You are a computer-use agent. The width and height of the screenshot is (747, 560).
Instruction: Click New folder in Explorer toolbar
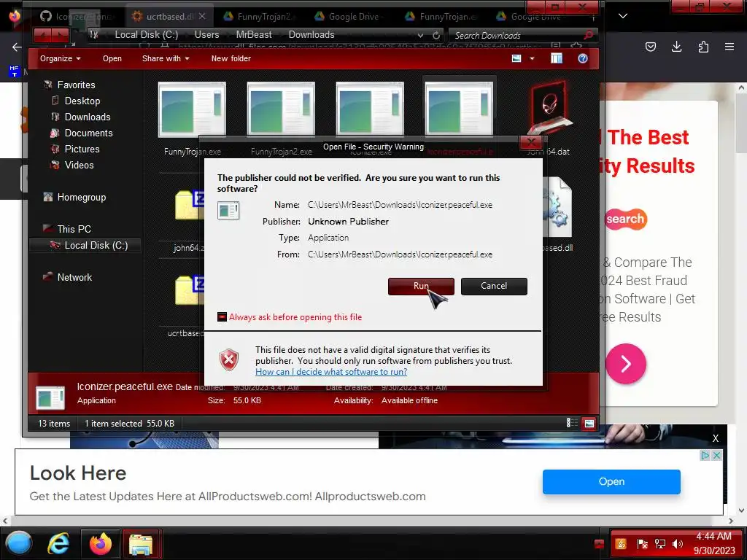pos(231,58)
